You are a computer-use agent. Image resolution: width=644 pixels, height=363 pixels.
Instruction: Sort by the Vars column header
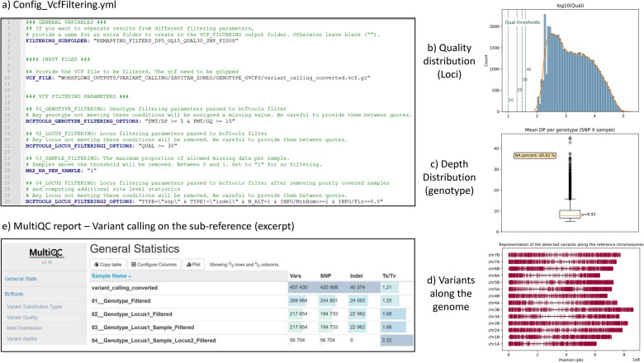tap(296, 276)
